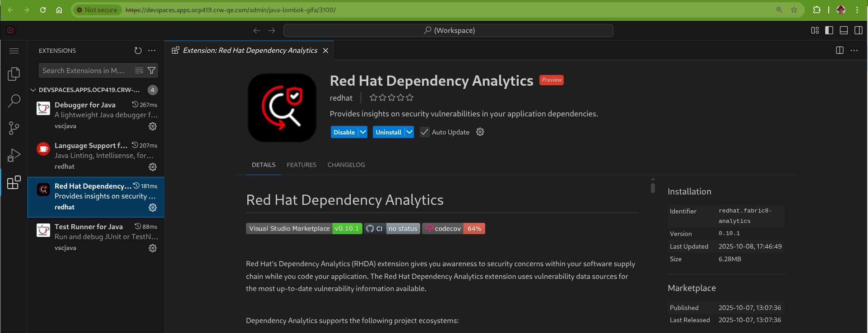This screenshot has width=868, height=333.
Task: Toggle primary side bar visibility
Action: 829,30
